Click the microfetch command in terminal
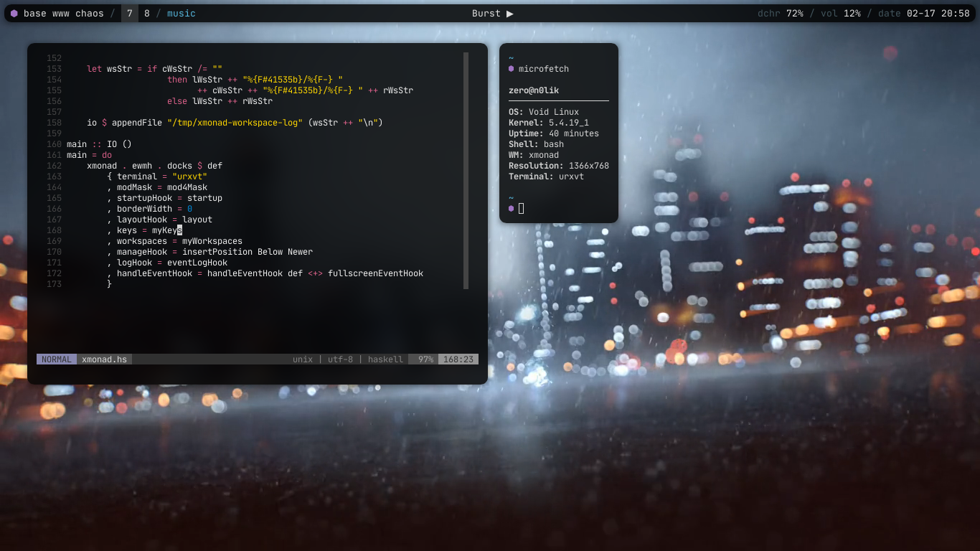This screenshot has height=551, width=980. tap(544, 69)
